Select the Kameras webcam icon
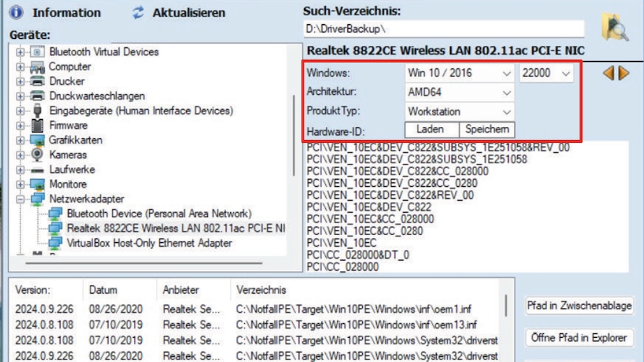 [x=38, y=155]
